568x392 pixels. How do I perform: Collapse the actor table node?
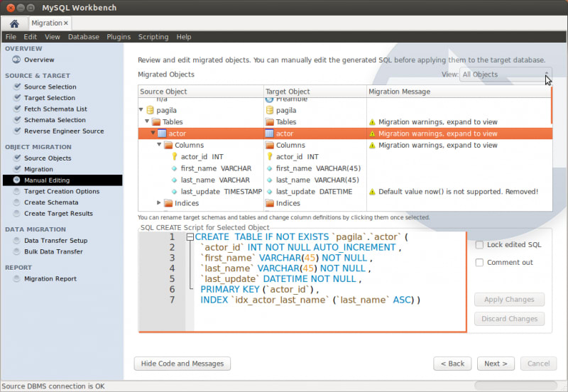[153, 133]
